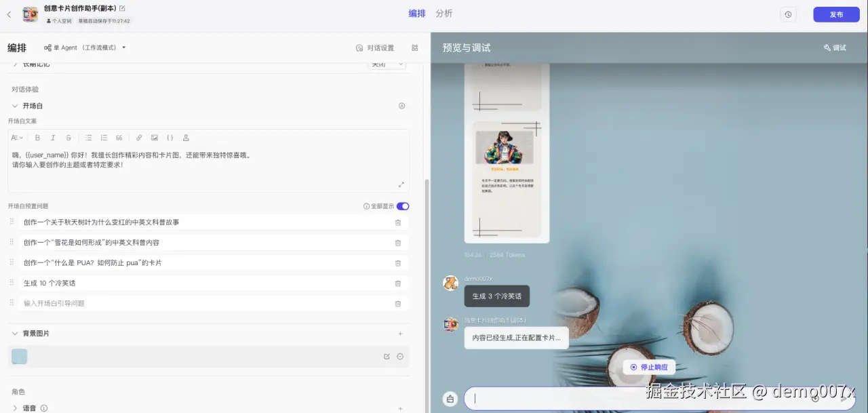Insert a bulleted list

88,138
